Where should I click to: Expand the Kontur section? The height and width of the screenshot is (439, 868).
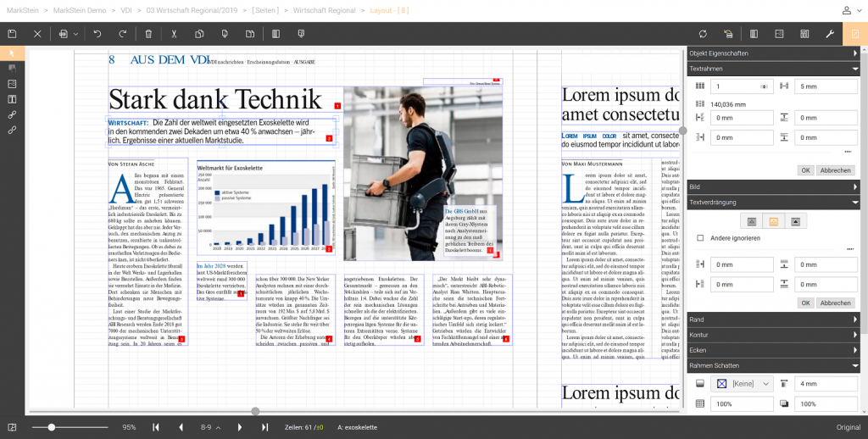pyautogui.click(x=773, y=335)
